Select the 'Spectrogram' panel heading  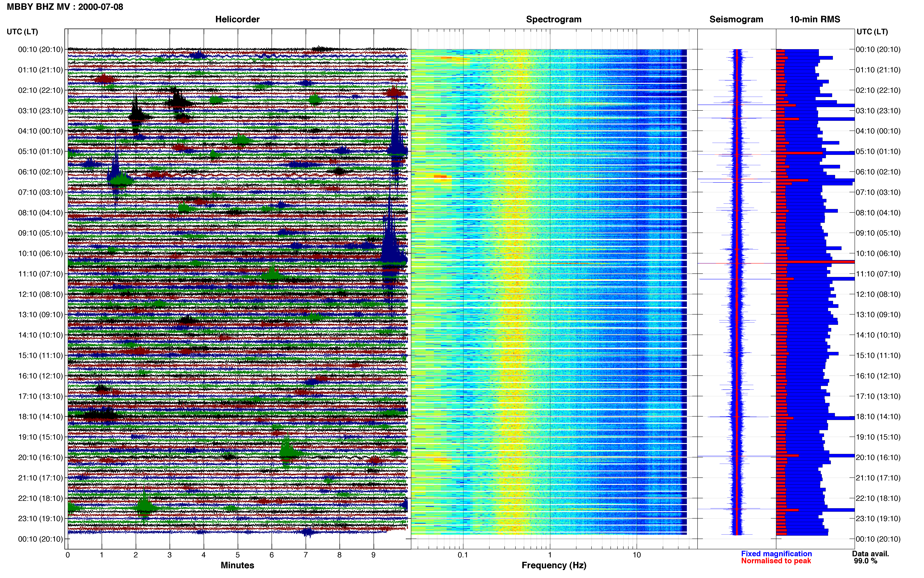[x=554, y=19]
